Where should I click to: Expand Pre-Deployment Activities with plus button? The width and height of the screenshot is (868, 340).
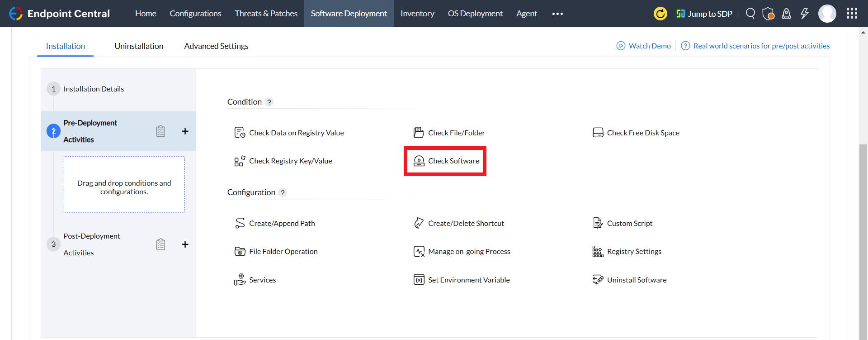click(185, 131)
